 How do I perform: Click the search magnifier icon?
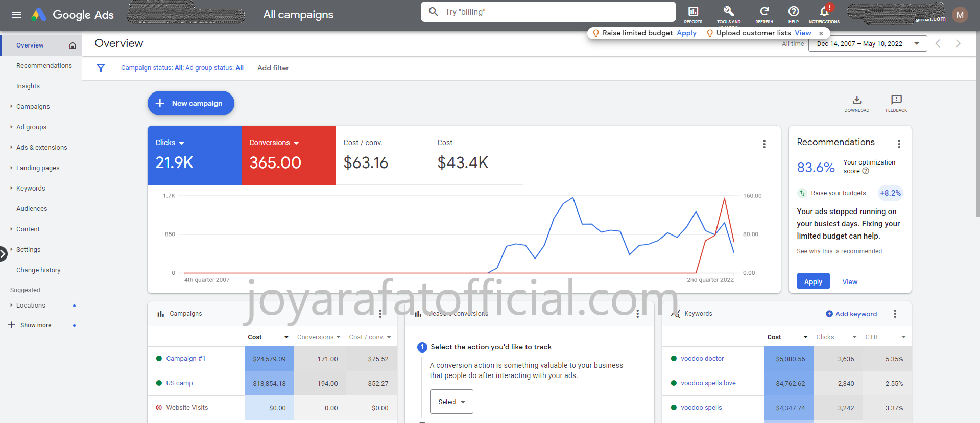[x=433, y=11]
